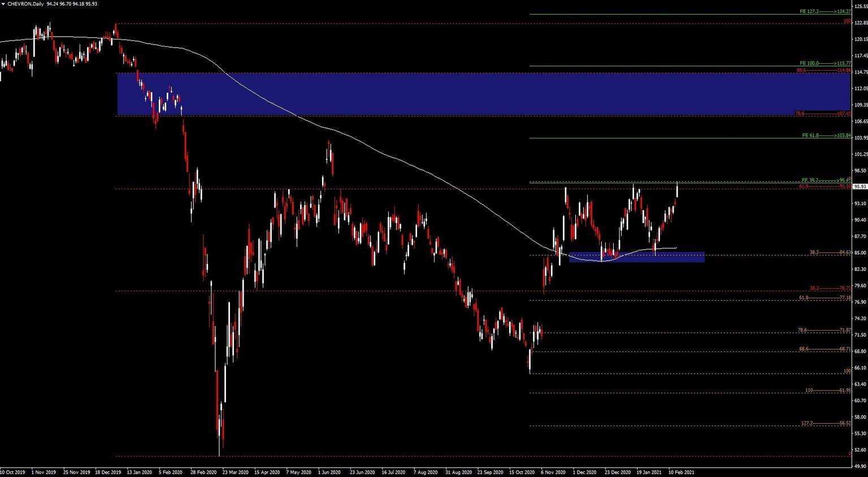Select the FE 100.0 Fibonacci extension label
Viewport: 868px width, 477px height.
coord(808,63)
